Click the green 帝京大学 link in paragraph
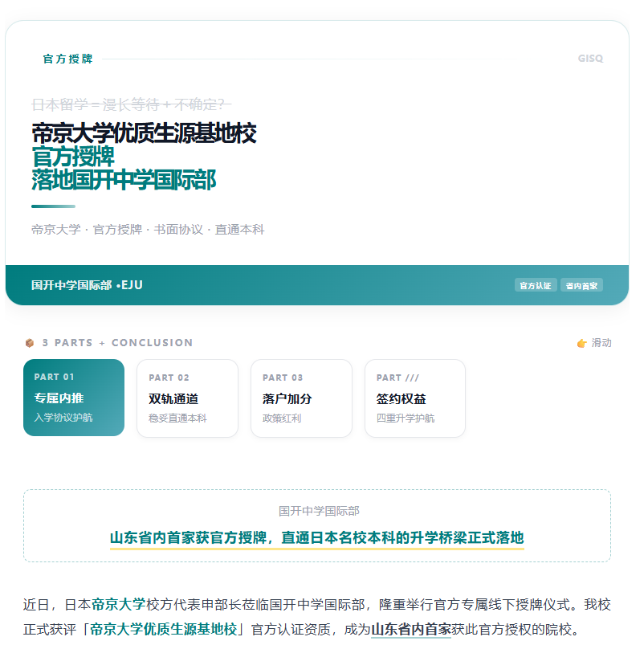This screenshot has height=645, width=644. pos(118,604)
